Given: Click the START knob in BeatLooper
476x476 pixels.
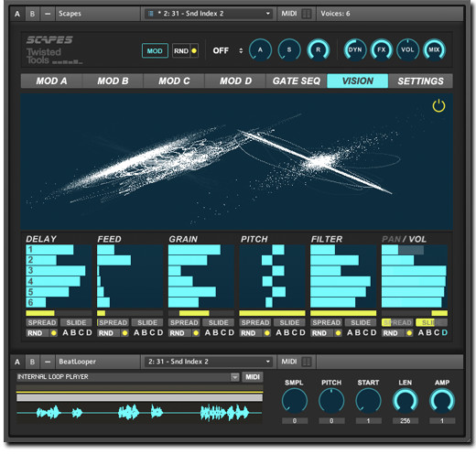Looking at the screenshot, I should tap(368, 401).
